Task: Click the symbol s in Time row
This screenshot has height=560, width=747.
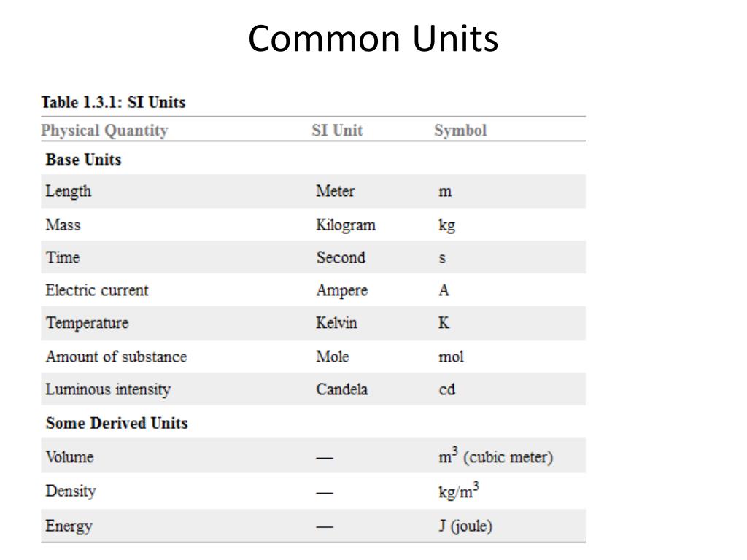Action: [x=442, y=258]
